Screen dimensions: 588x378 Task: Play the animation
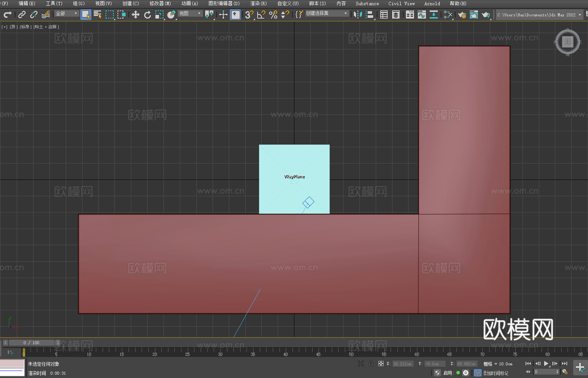click(x=546, y=364)
